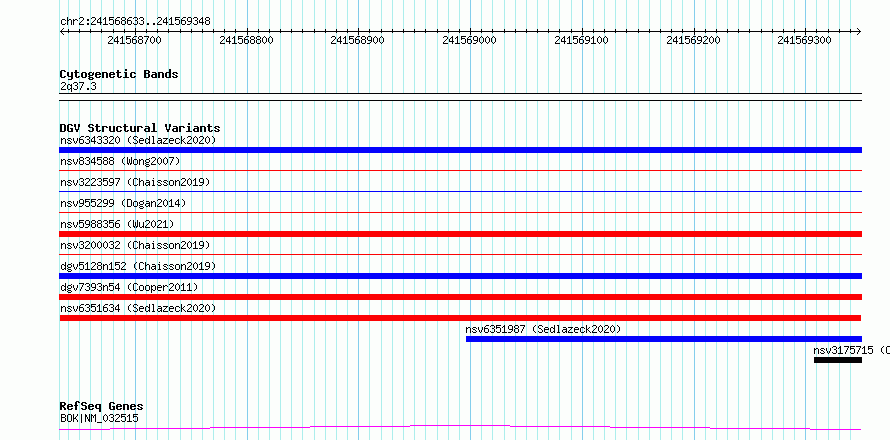This screenshot has height=440, width=890.
Task: Open variant nsv5988356 (Wu2021) label
Action: point(117,224)
